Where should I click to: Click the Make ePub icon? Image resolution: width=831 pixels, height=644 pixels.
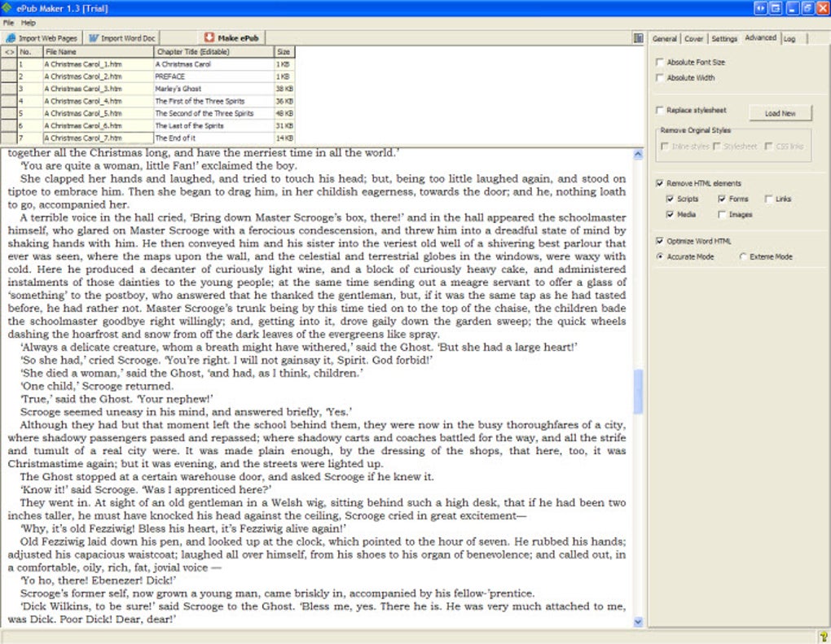209,37
